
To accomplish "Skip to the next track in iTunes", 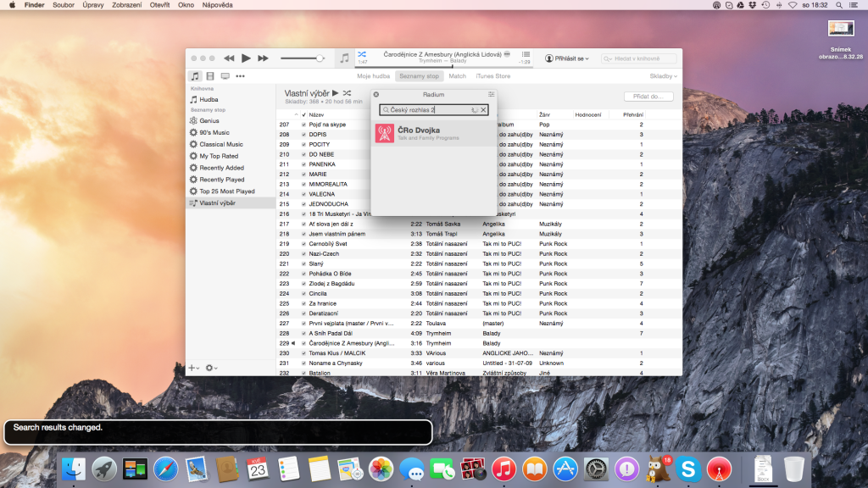I will pyautogui.click(x=263, y=58).
